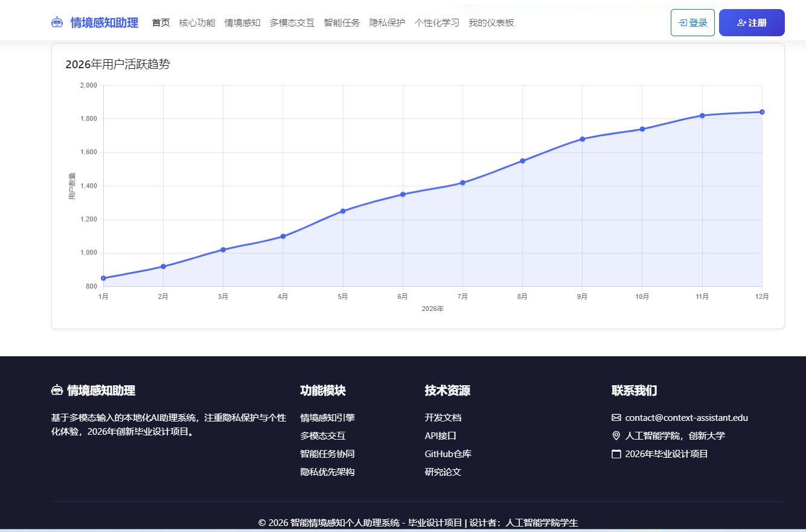The image size is (806, 532).
Task: Click the 3月 data point on chart
Action: click(223, 249)
